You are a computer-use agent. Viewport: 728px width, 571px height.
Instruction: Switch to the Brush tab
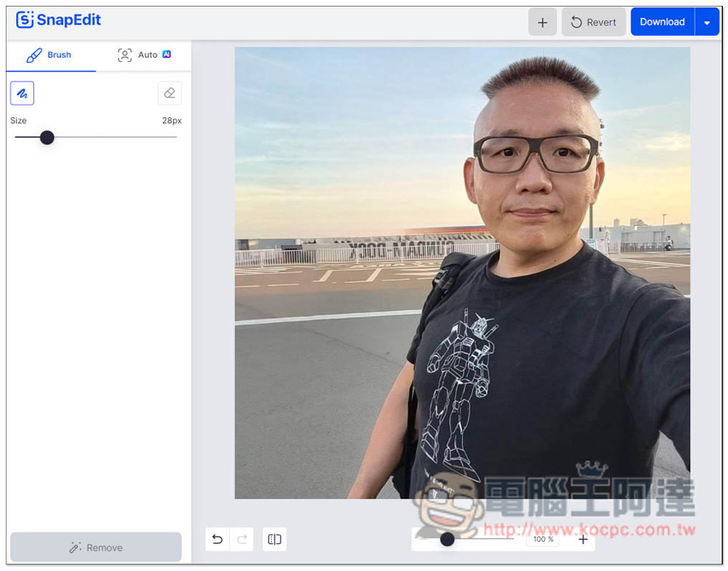click(x=51, y=55)
